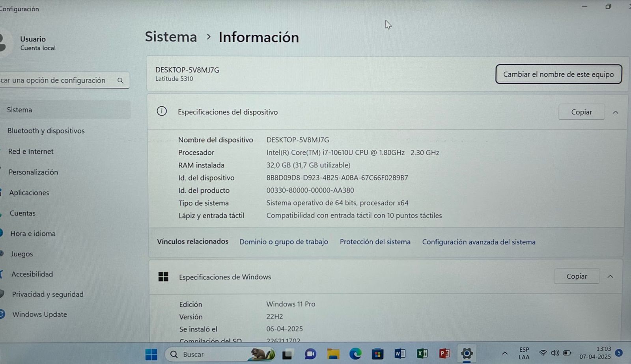The height and width of the screenshot is (364, 631).
Task: Launch Excel from taskbar
Action: point(422,354)
